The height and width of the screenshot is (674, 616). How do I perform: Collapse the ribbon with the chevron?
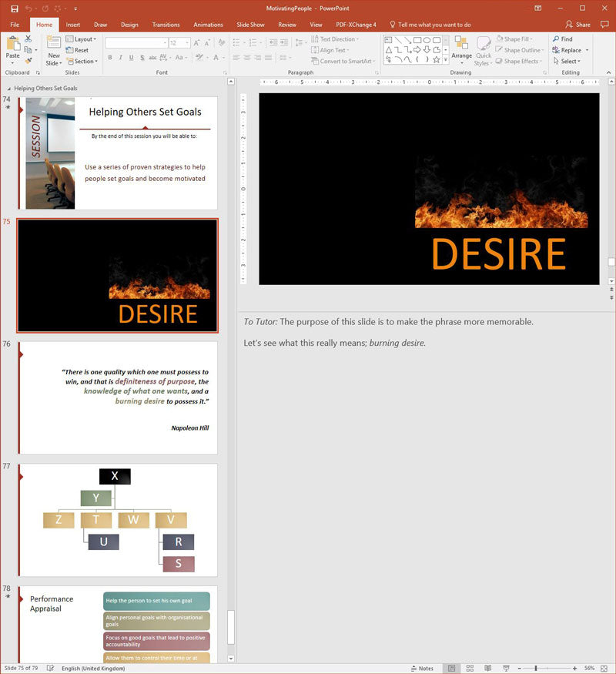(609, 72)
